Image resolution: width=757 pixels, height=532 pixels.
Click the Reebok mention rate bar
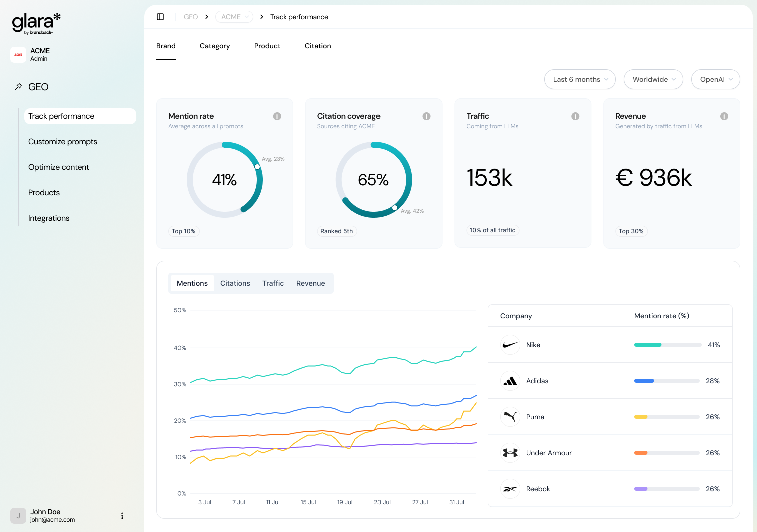tap(667, 489)
